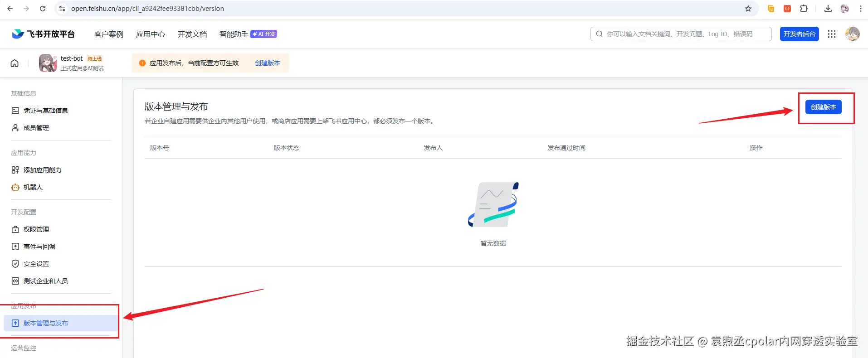Open the site info icon in the address bar
868x358 pixels.
pyautogui.click(x=62, y=9)
